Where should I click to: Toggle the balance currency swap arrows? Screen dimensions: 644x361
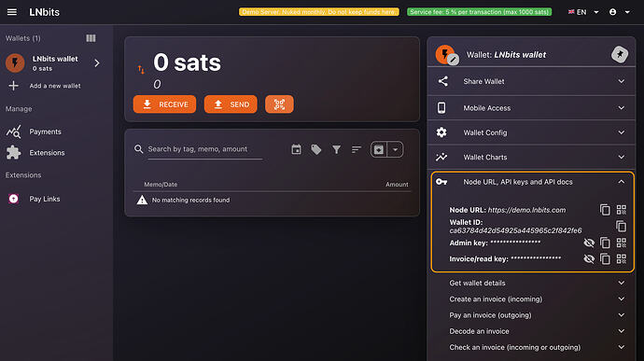[141, 70]
